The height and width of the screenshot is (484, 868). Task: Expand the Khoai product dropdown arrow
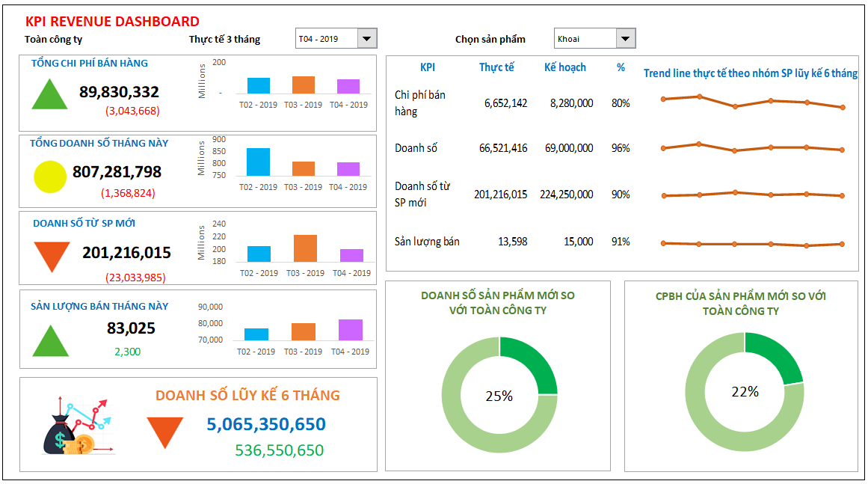tap(626, 39)
